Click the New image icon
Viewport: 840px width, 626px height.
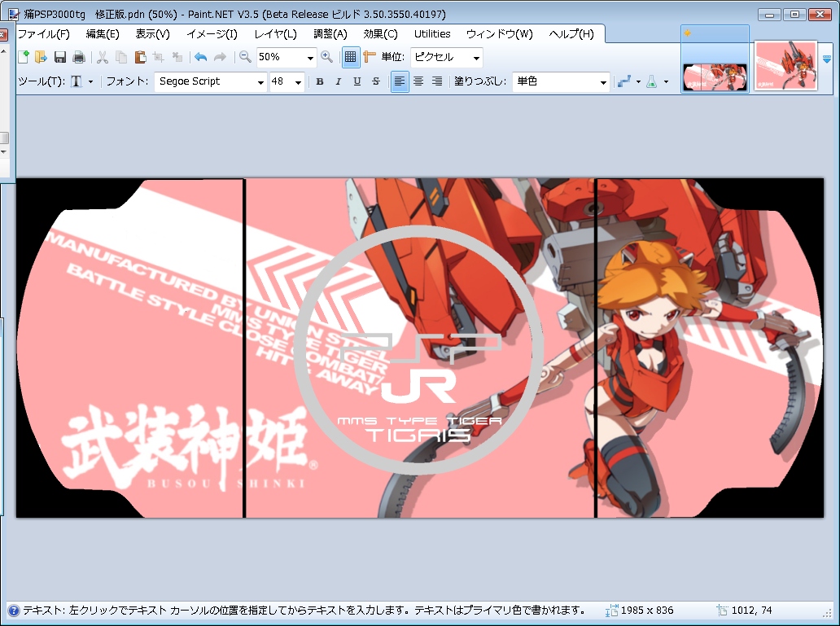click(23, 57)
